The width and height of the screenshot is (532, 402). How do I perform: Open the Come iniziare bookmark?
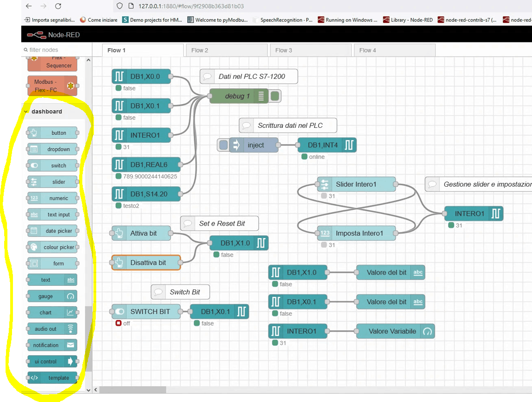click(x=99, y=20)
